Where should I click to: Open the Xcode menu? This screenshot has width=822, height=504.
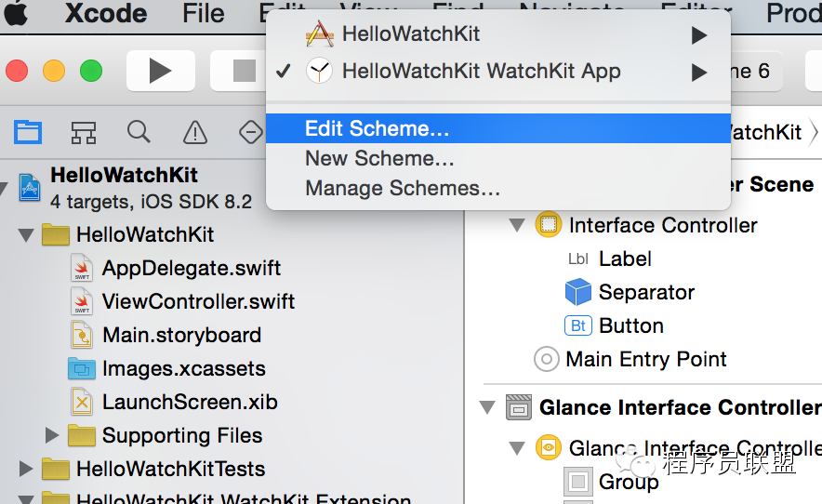(106, 13)
